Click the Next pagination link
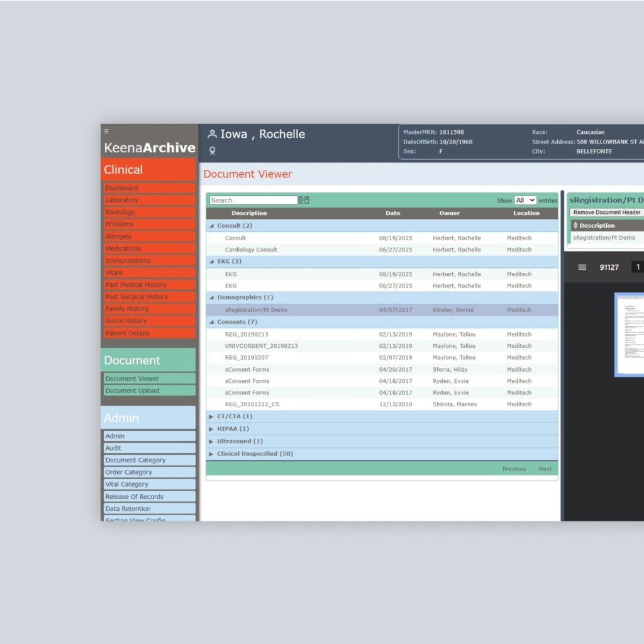Screen dimensions: 644x644 click(x=545, y=469)
